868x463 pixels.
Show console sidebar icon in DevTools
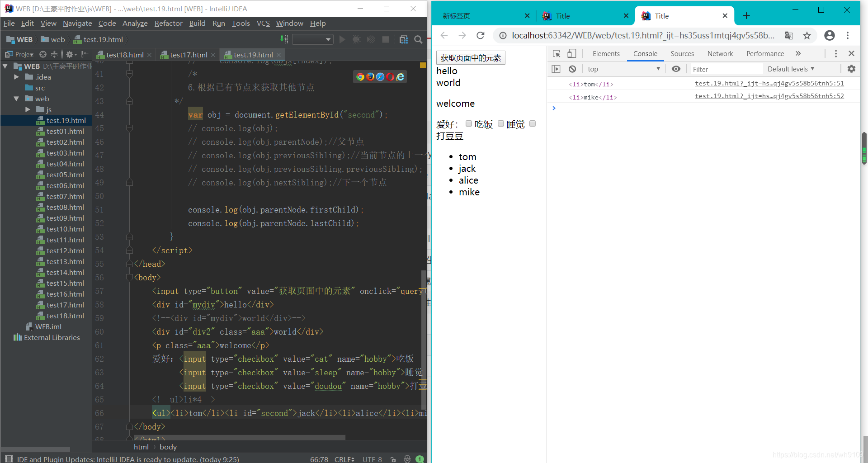click(556, 69)
